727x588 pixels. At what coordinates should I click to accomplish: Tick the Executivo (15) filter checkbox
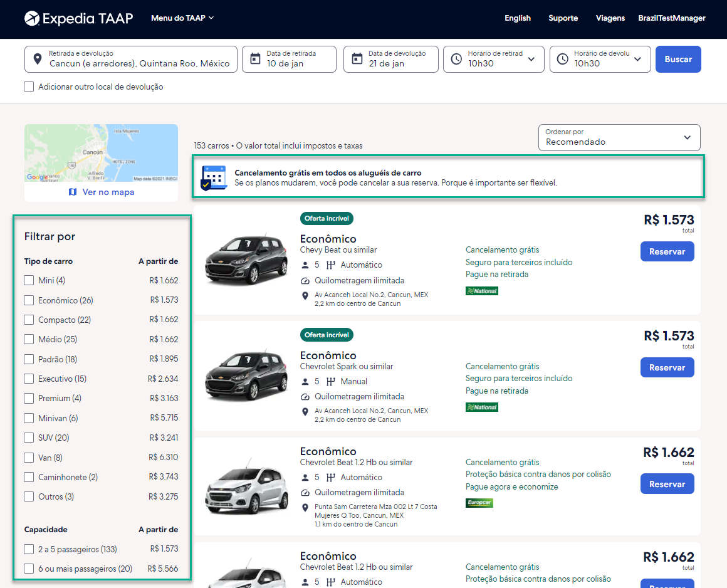[x=29, y=379]
